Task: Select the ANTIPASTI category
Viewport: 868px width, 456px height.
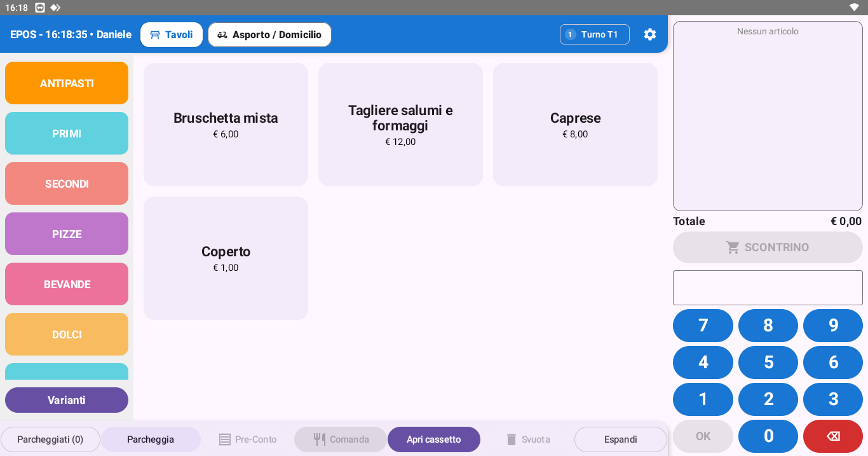Action: [x=67, y=83]
